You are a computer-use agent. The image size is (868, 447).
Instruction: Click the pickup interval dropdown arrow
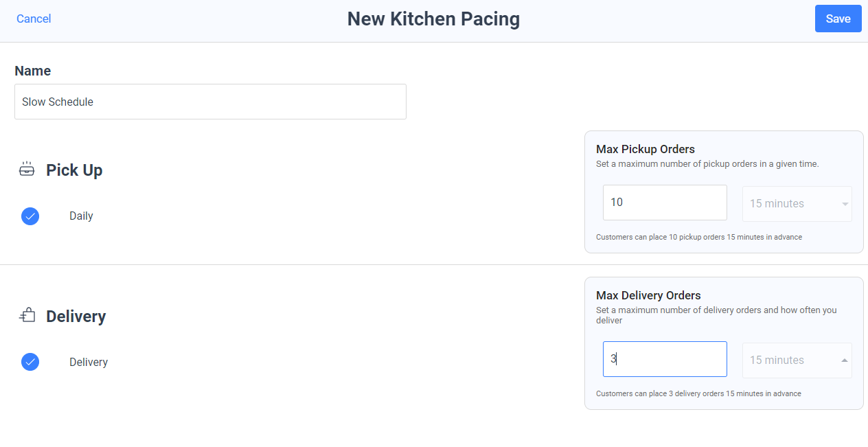point(845,204)
